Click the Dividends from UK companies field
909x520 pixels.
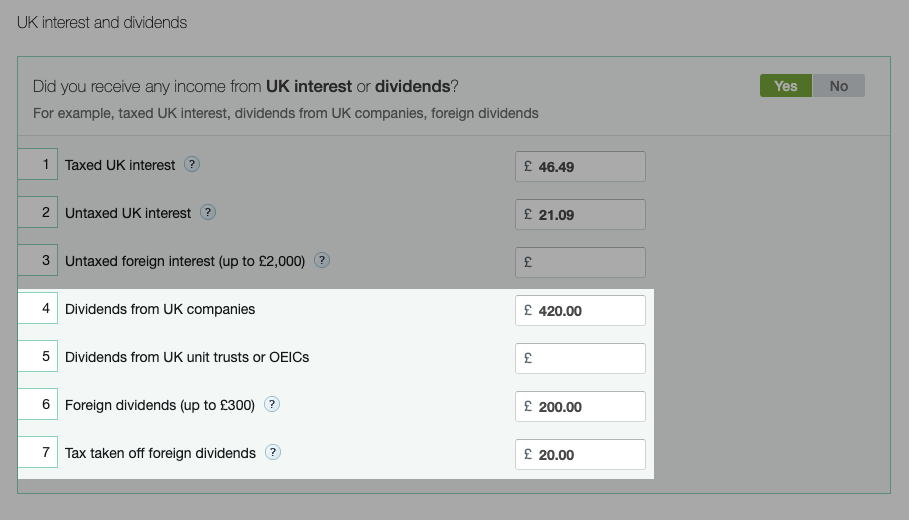click(580, 310)
